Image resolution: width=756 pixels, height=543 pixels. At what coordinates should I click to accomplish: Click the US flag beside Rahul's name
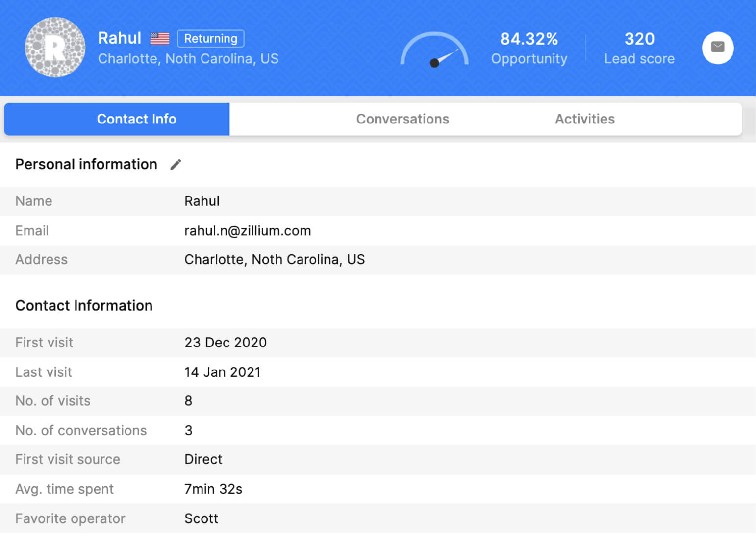(x=159, y=38)
